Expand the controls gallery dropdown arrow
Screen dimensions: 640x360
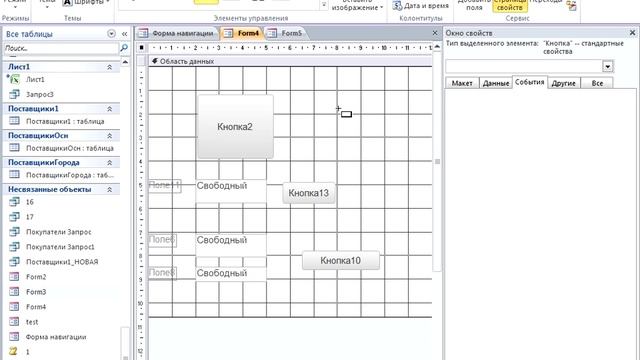pos(324,5)
